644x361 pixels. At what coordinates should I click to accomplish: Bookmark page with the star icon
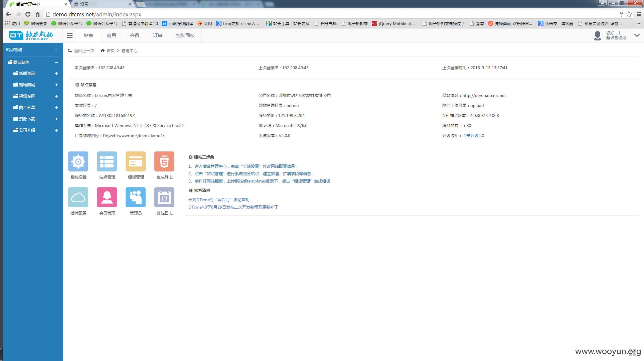coord(629,14)
